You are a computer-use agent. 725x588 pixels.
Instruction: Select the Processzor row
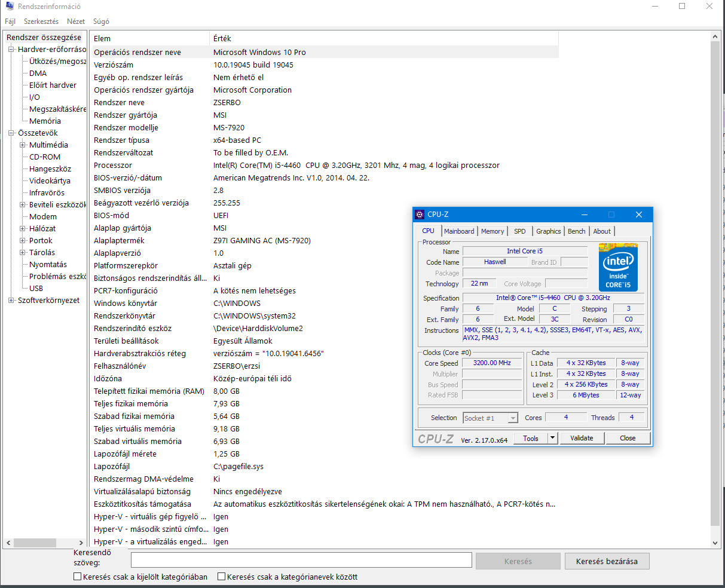(x=325, y=166)
